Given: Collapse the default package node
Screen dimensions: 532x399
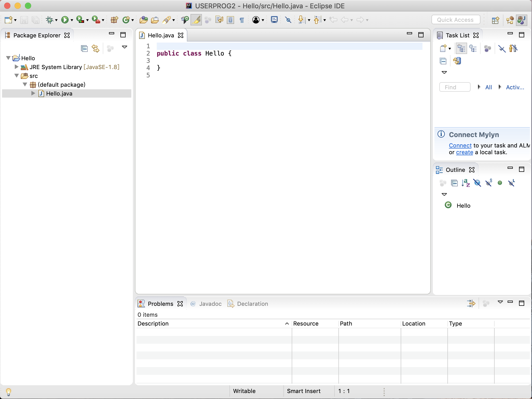Looking at the screenshot, I should pyautogui.click(x=25, y=84).
